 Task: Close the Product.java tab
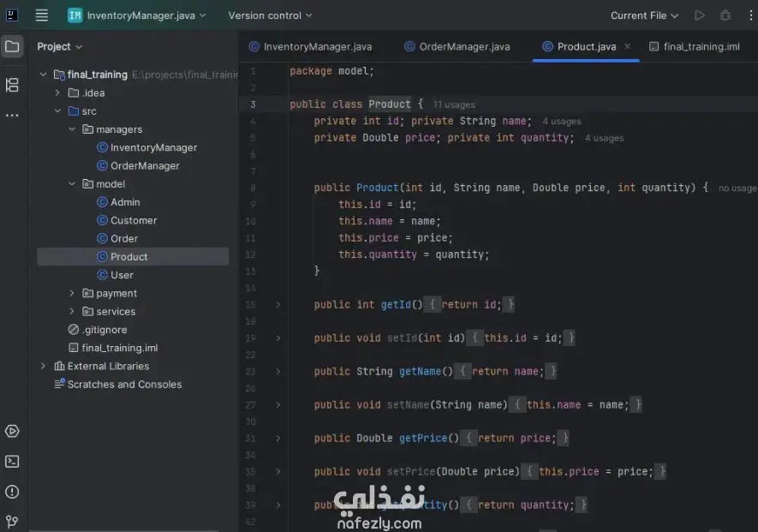(x=628, y=46)
